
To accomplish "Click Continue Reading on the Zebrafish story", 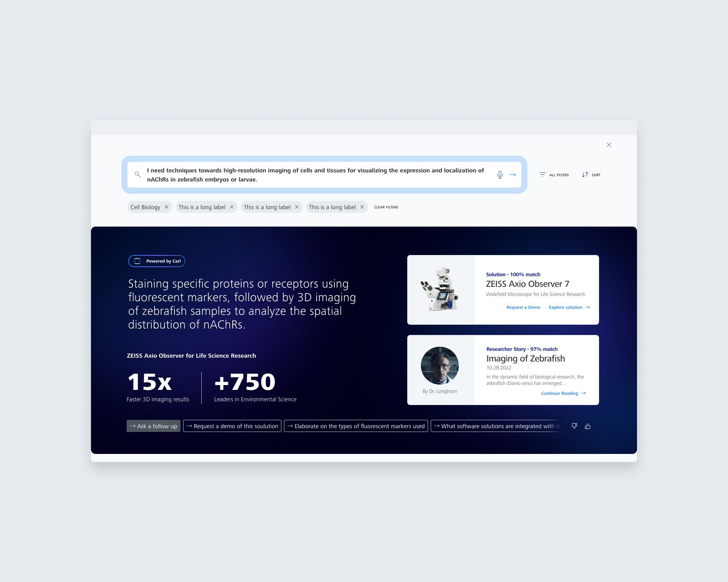I will pos(563,393).
